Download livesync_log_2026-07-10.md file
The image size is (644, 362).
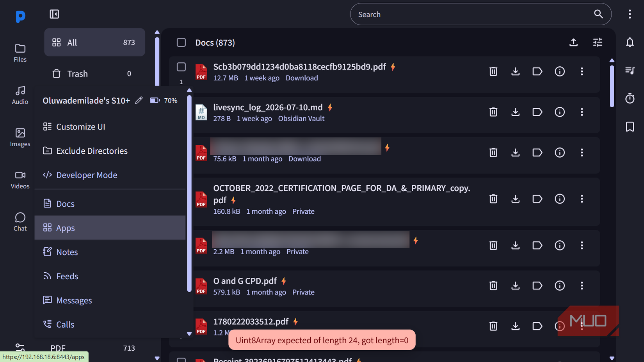515,112
